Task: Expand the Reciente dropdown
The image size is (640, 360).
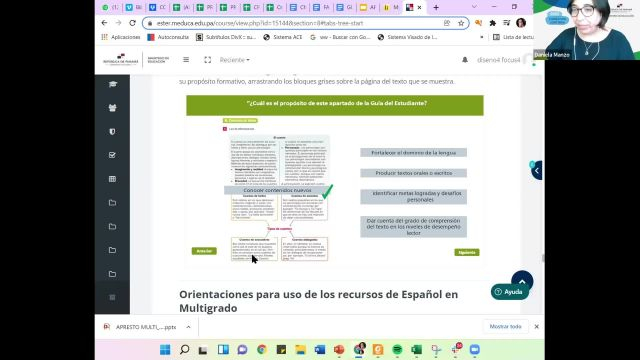Action: 235,60
